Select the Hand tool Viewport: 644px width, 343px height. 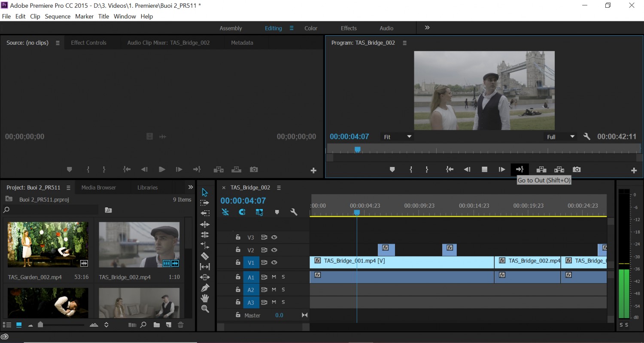(x=205, y=298)
